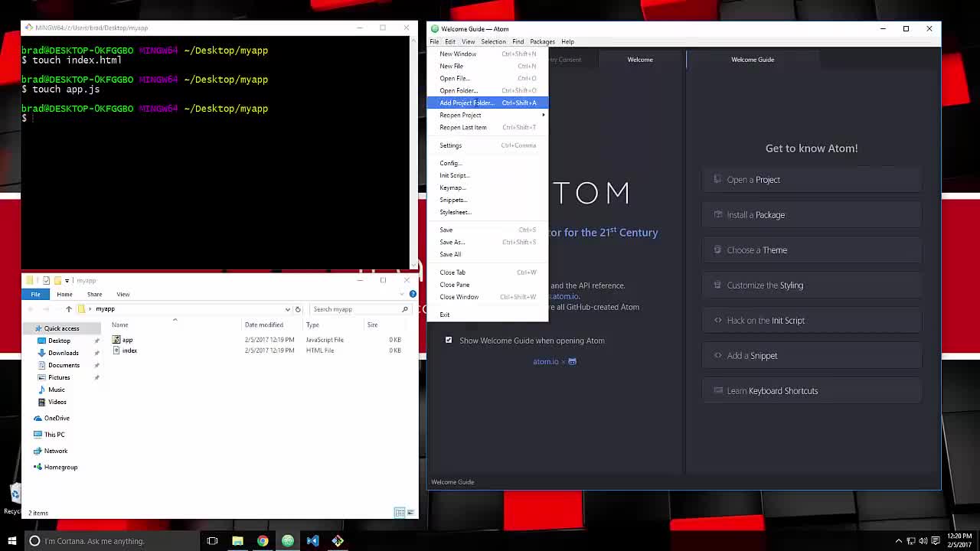The width and height of the screenshot is (980, 551).
Task: Select New Window from the File menu
Action: click(488, 54)
